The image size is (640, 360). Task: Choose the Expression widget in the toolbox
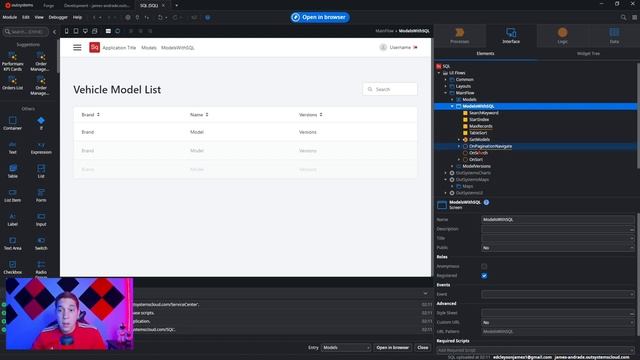pyautogui.click(x=41, y=147)
